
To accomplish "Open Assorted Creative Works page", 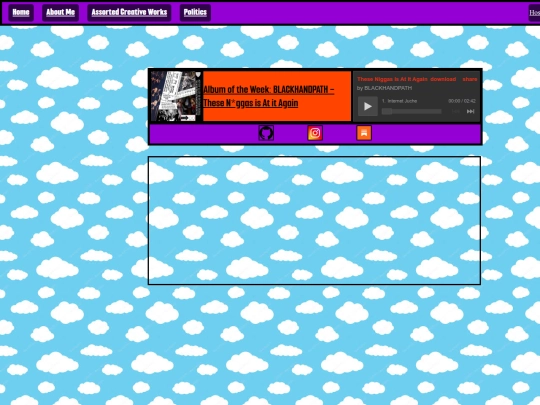I will point(129,13).
